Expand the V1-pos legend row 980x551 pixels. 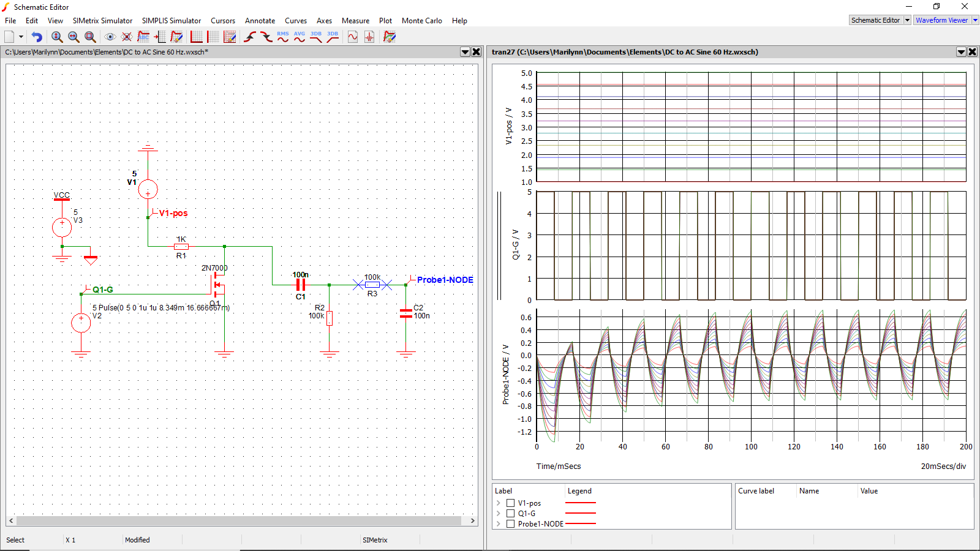coord(499,503)
